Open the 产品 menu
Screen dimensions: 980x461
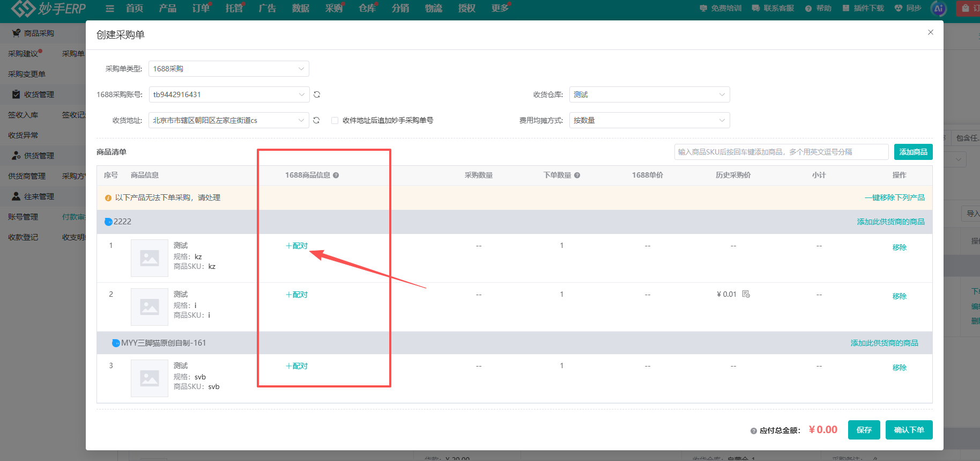click(x=168, y=9)
